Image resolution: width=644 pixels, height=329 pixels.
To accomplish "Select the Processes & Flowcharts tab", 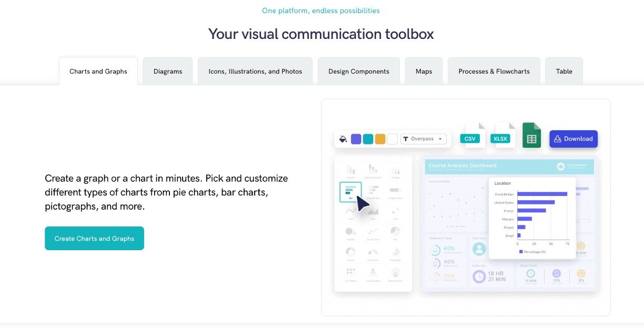I will point(494,71).
